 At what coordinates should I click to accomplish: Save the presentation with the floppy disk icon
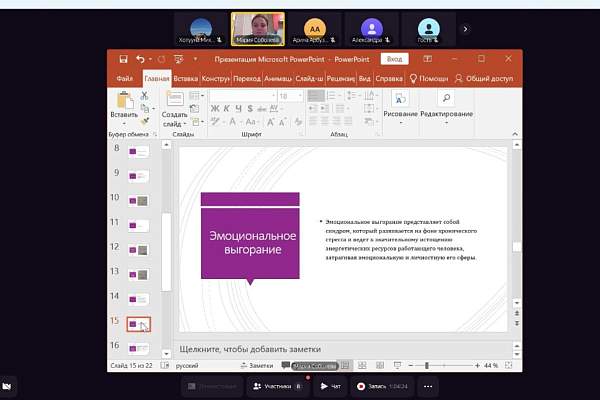click(x=123, y=59)
